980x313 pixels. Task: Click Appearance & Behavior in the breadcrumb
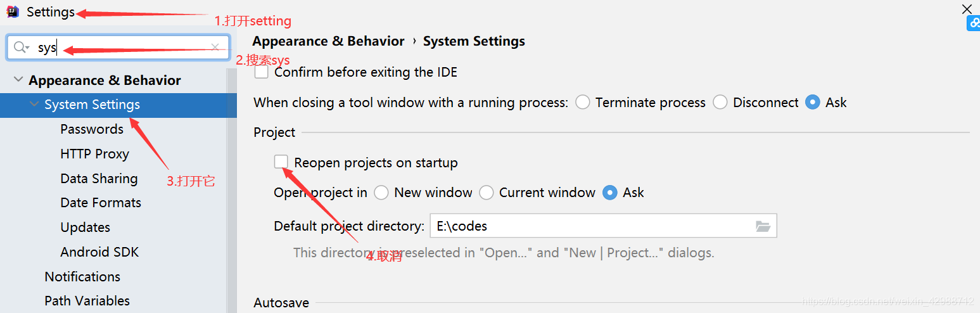tap(328, 41)
